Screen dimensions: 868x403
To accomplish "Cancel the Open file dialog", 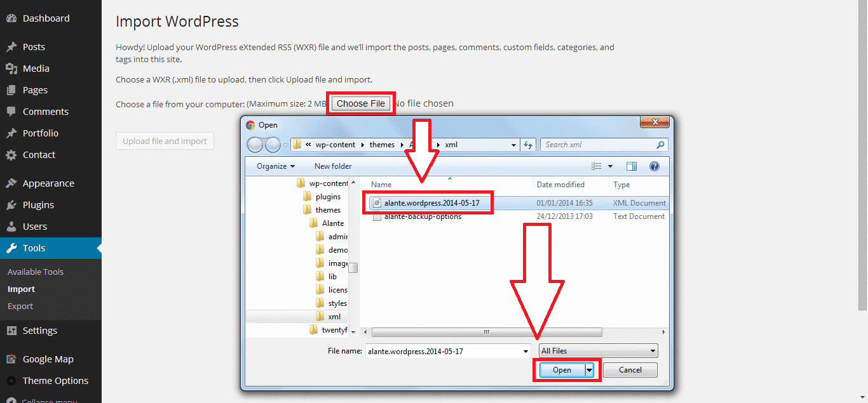I will tap(630, 370).
